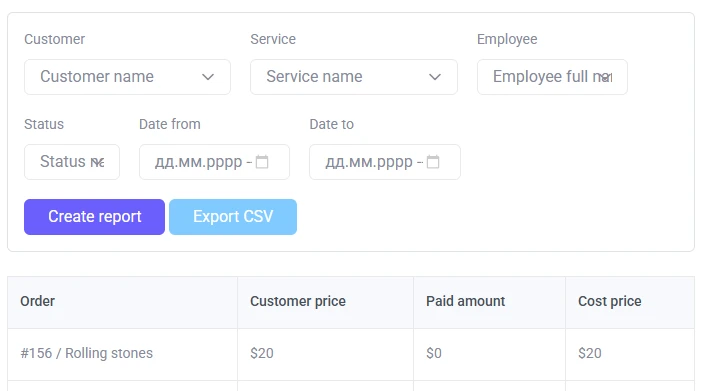
Task: Focus the Date from input field
Action: point(214,162)
